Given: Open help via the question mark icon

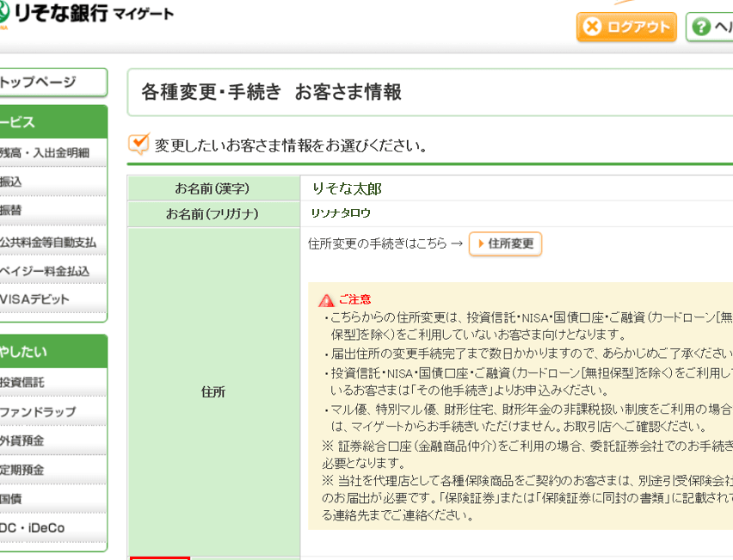Looking at the screenshot, I should coord(702,27).
